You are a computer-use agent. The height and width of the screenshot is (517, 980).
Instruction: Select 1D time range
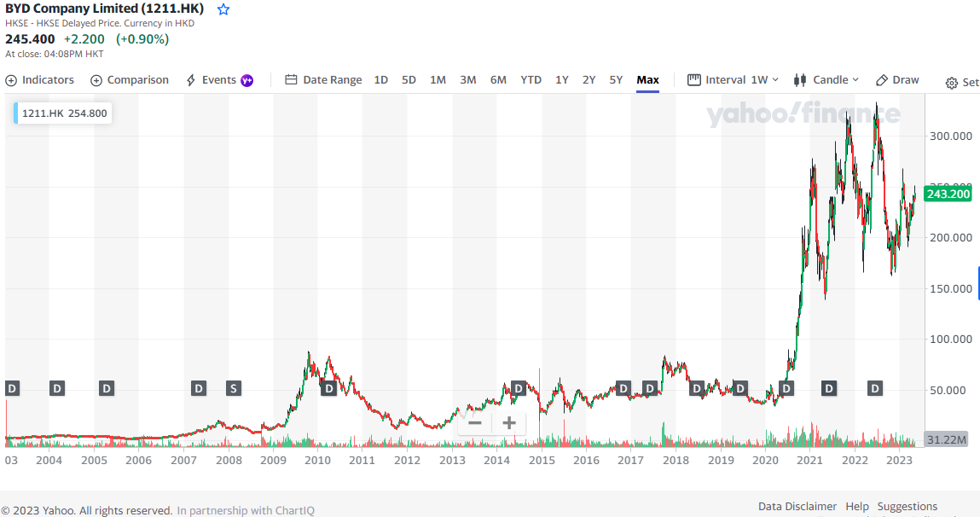click(380, 80)
